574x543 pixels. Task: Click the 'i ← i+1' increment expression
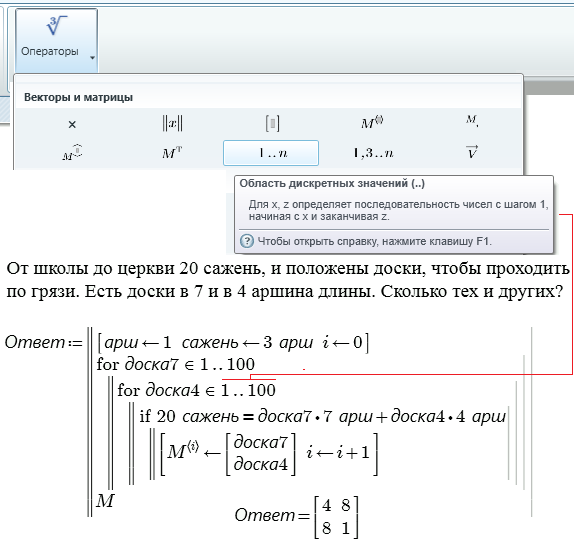338,453
